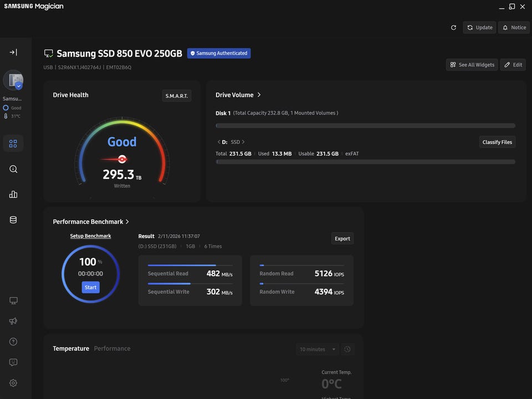
Task: Open the help question mark icon
Action: (13, 342)
